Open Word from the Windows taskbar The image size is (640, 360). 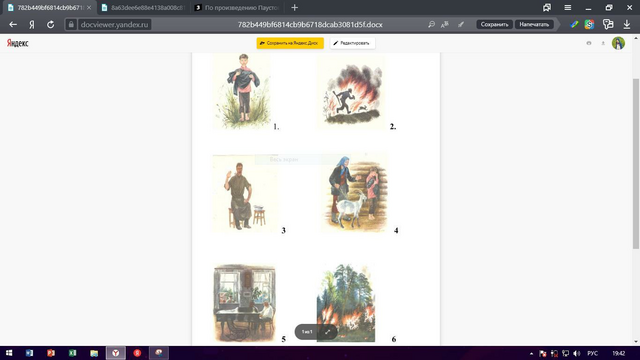pyautogui.click(x=29, y=353)
